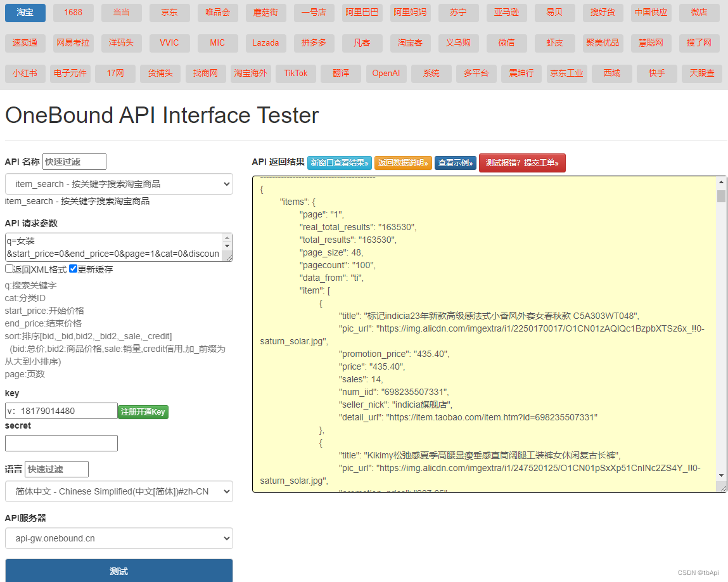Open the 京东 platform tab

point(169,13)
